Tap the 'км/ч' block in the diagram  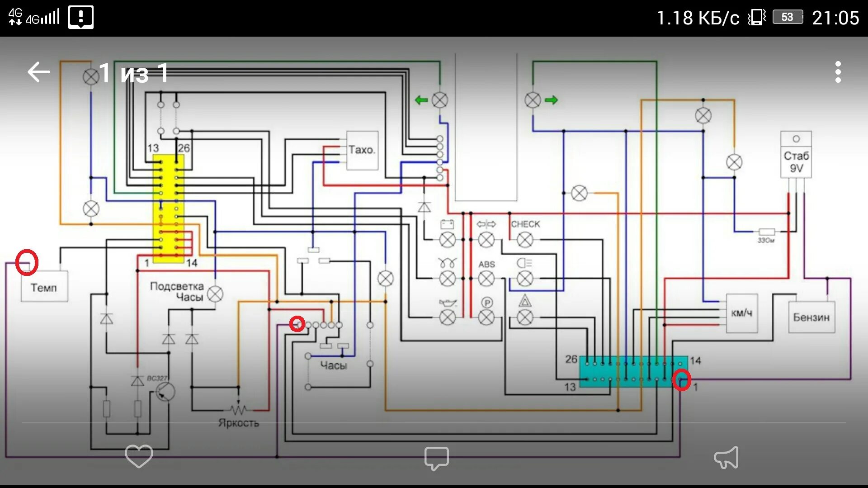(x=742, y=313)
